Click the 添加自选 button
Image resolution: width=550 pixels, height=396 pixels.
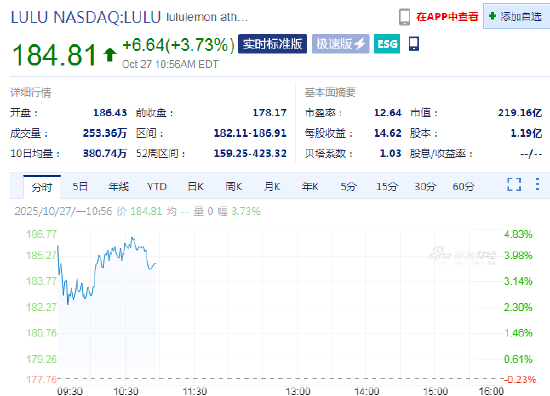(516, 16)
